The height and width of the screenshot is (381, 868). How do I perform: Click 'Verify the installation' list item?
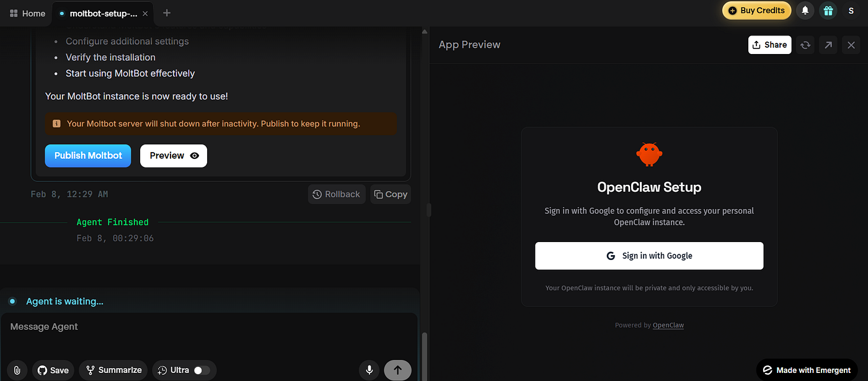pyautogui.click(x=110, y=57)
